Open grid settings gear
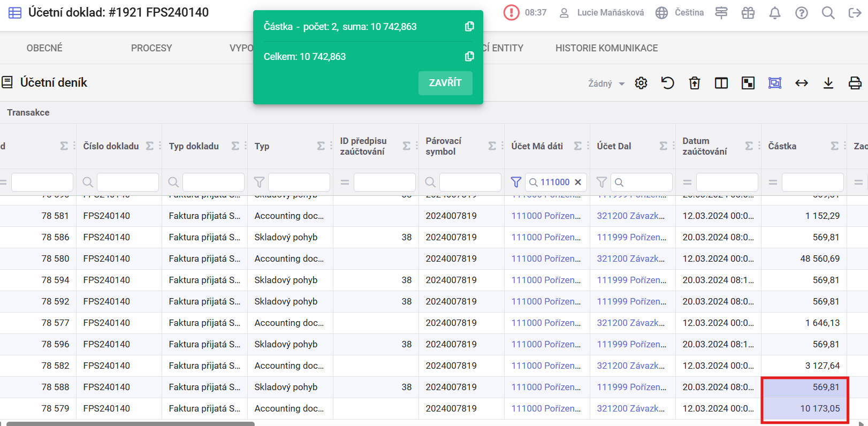Image resolution: width=868 pixels, height=426 pixels. 641,83
